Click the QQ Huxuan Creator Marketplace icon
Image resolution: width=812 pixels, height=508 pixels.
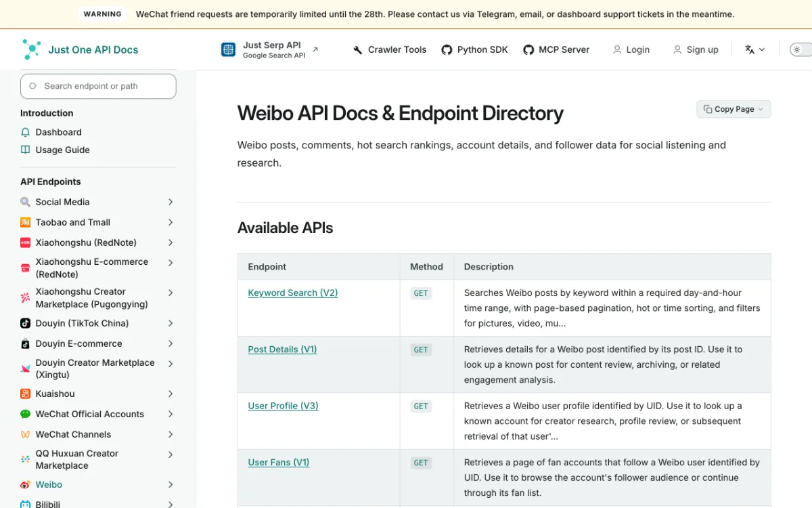(x=25, y=459)
